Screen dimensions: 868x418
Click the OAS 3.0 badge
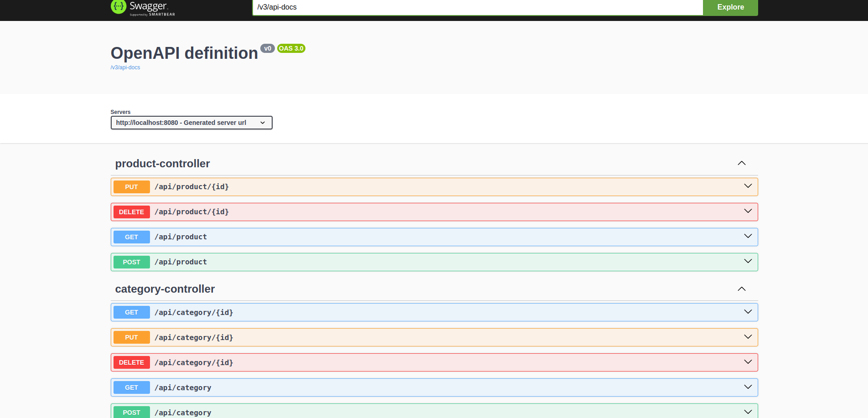point(291,48)
